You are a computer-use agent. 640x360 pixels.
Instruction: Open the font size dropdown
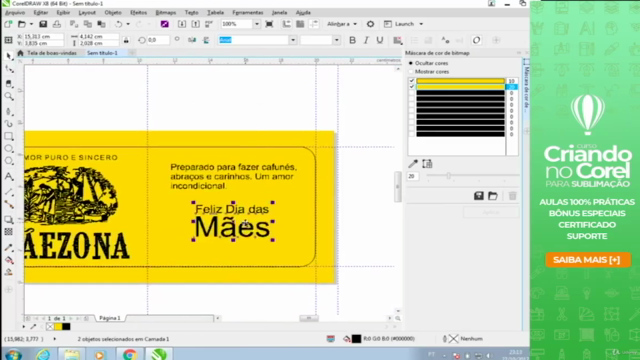(x=336, y=40)
